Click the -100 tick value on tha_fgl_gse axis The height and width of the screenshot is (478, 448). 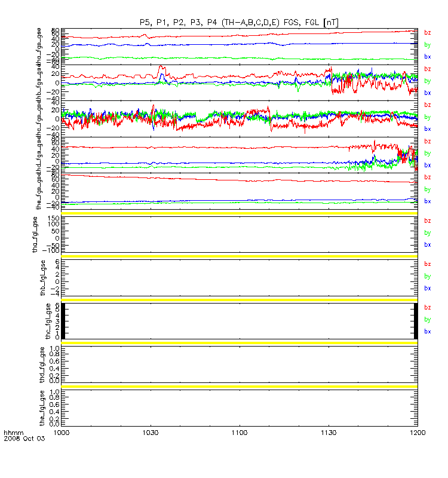point(51,250)
